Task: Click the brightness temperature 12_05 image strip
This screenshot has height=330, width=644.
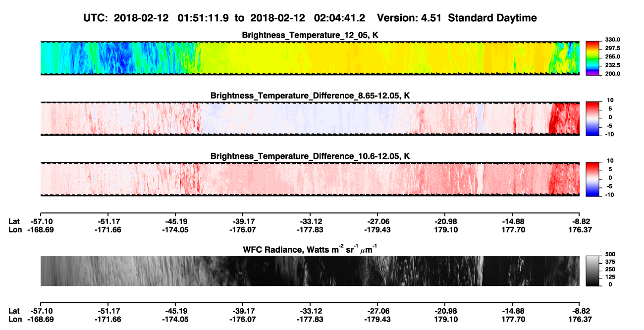Action: [310, 58]
